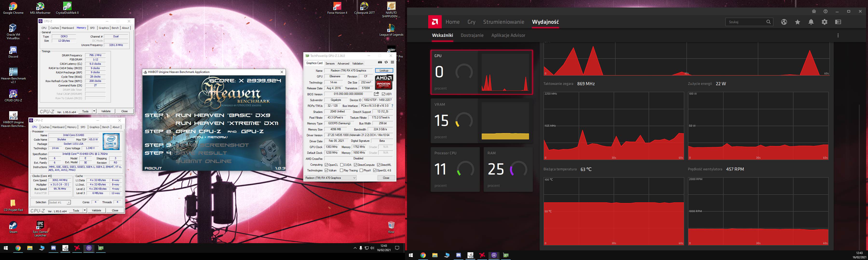The width and height of the screenshot is (868, 260).
Task: Open the help question mark in Radeon Software
Action: coord(825,12)
